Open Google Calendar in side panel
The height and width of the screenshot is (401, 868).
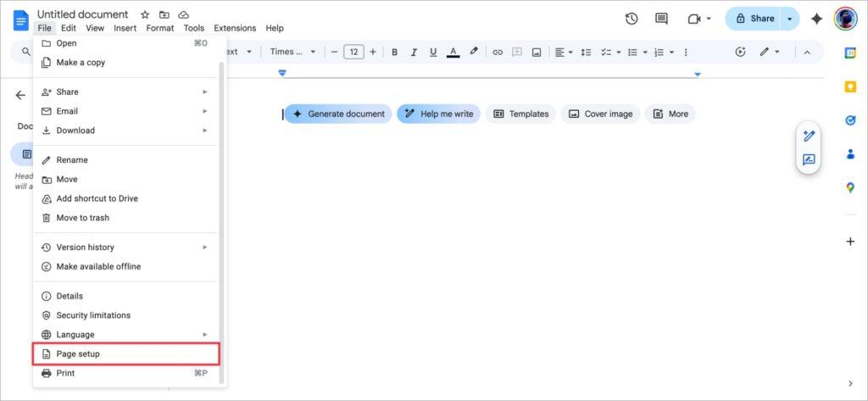(851, 53)
